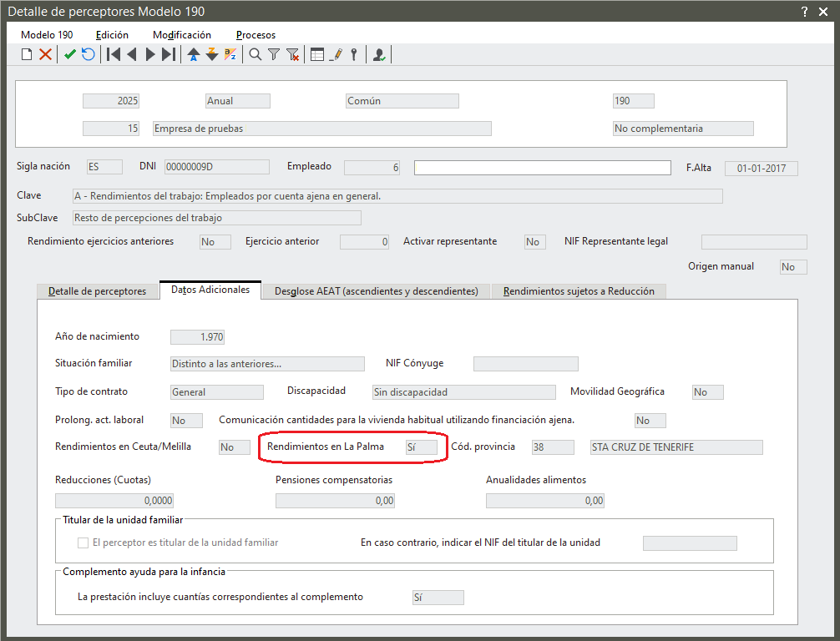Toggle the Movilidad Geográfica value field
Image resolution: width=840 pixels, height=641 pixels.
[707, 392]
